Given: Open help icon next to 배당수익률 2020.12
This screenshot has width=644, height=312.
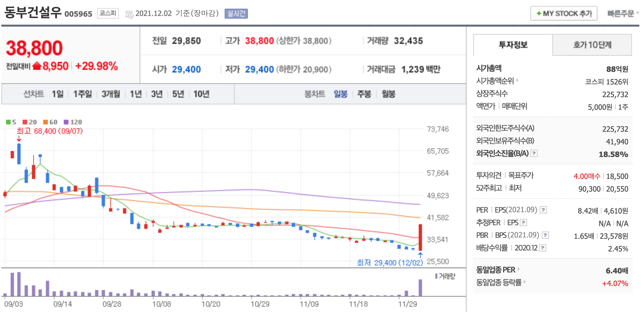Looking at the screenshot, I should tap(543, 248).
